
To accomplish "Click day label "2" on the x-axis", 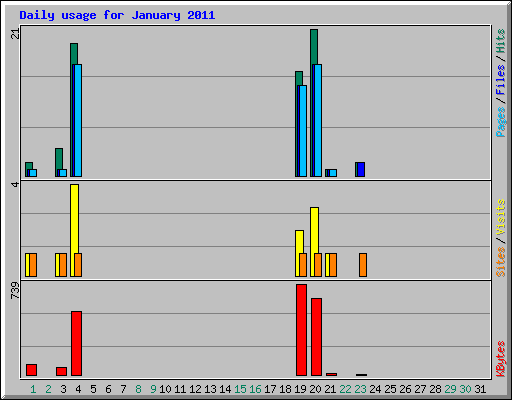I will point(48,389).
